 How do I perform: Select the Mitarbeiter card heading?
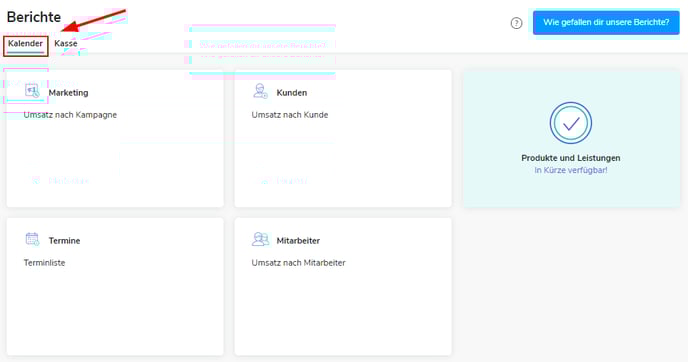298,240
